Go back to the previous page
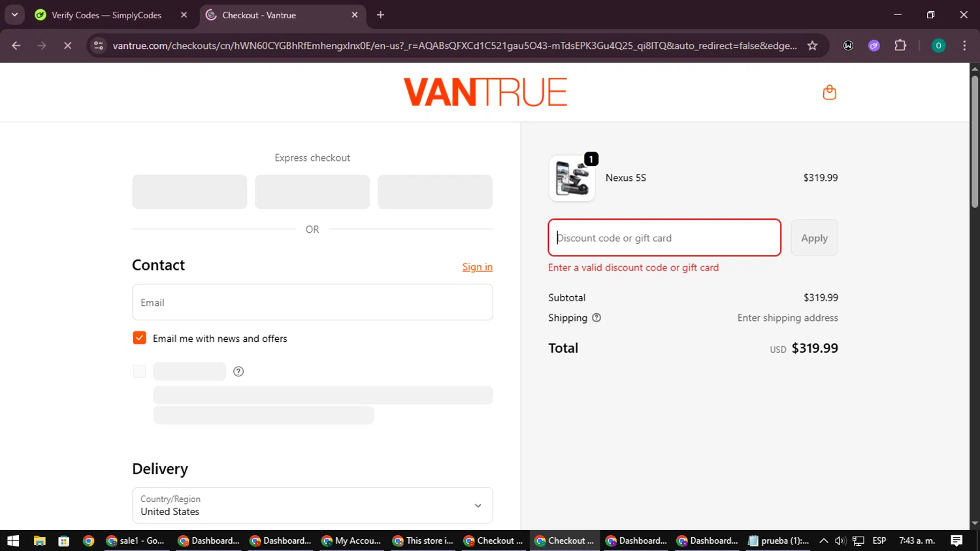 pyautogui.click(x=16, y=46)
